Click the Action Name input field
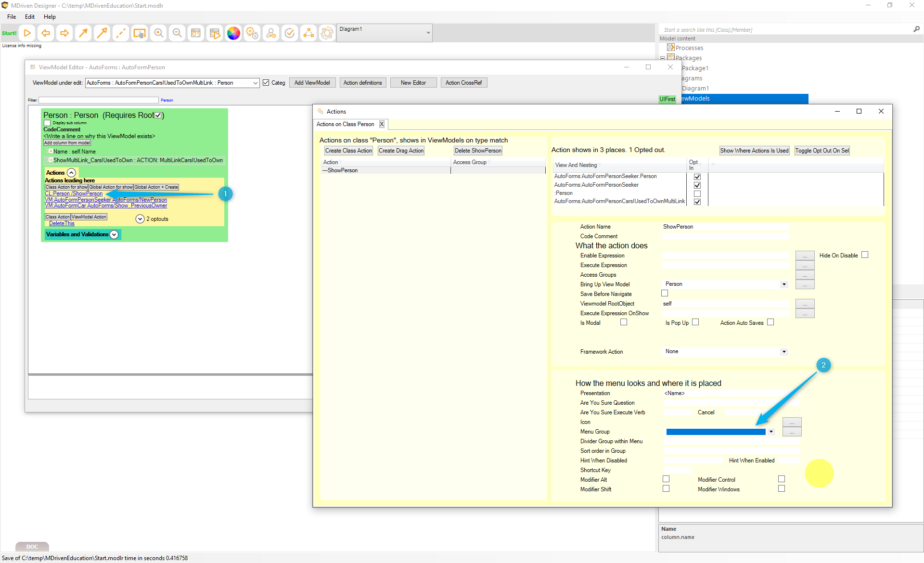 point(725,227)
